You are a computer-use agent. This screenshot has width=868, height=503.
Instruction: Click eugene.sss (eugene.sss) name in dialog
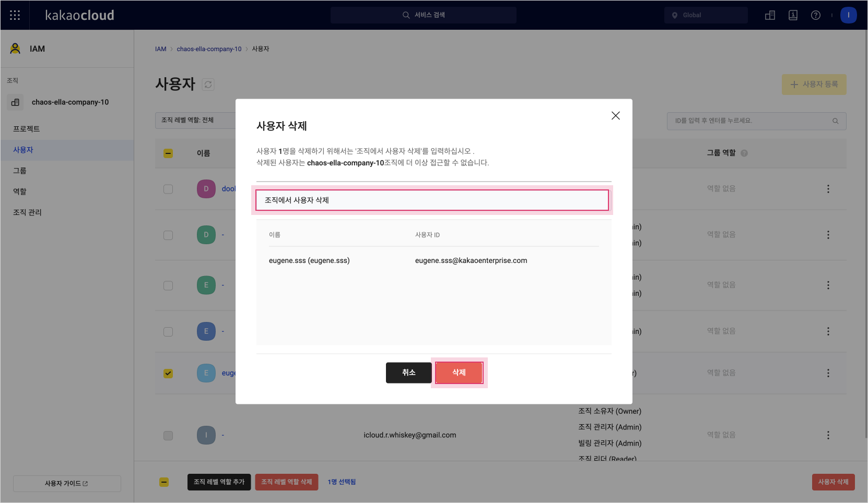(309, 260)
